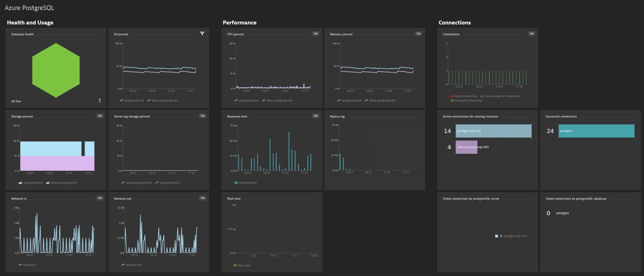The width and height of the screenshot is (644, 276).
Task: Click the postgres label under Failed connections by database
Action: pos(563,213)
